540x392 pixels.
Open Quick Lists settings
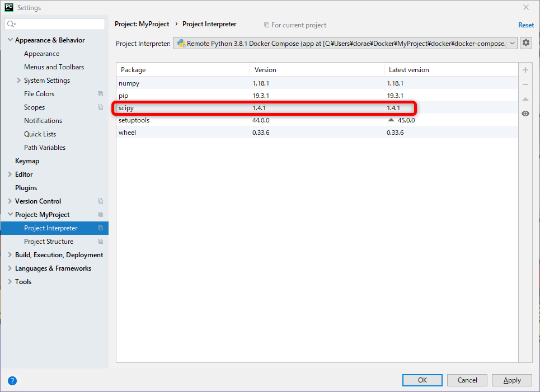click(40, 134)
